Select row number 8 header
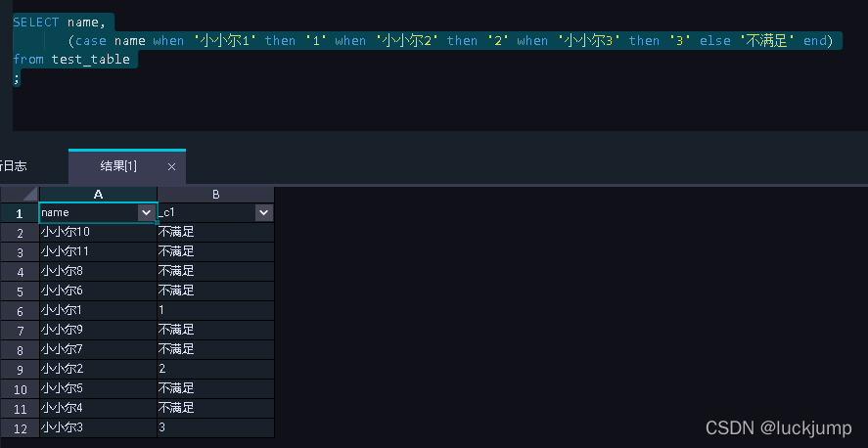The image size is (868, 448). [x=20, y=350]
